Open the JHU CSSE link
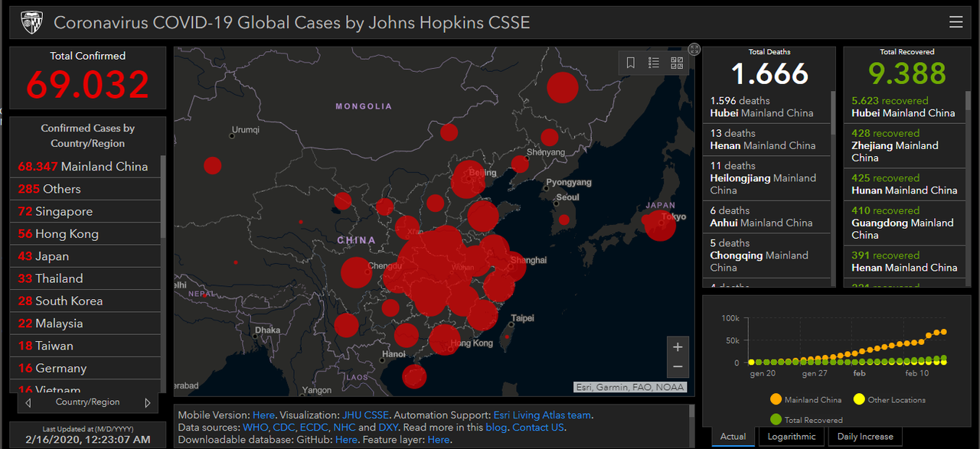The image size is (980, 449). pos(364,415)
